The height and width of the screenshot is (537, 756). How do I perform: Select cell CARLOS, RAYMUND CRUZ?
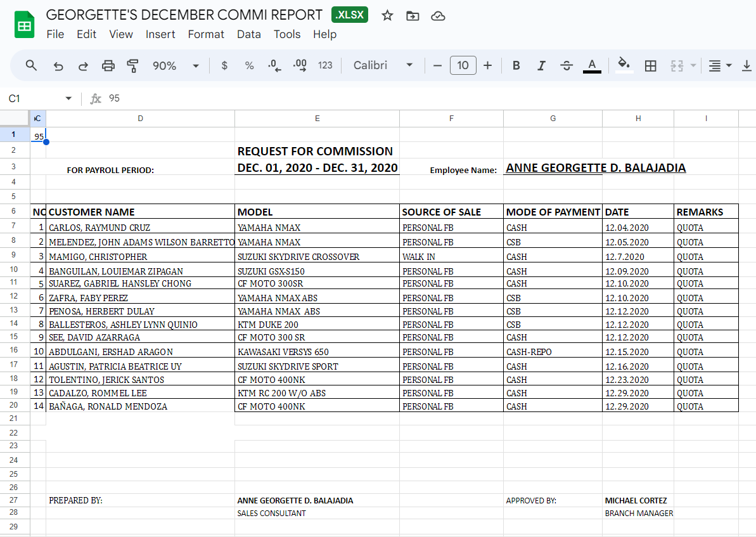(140, 226)
